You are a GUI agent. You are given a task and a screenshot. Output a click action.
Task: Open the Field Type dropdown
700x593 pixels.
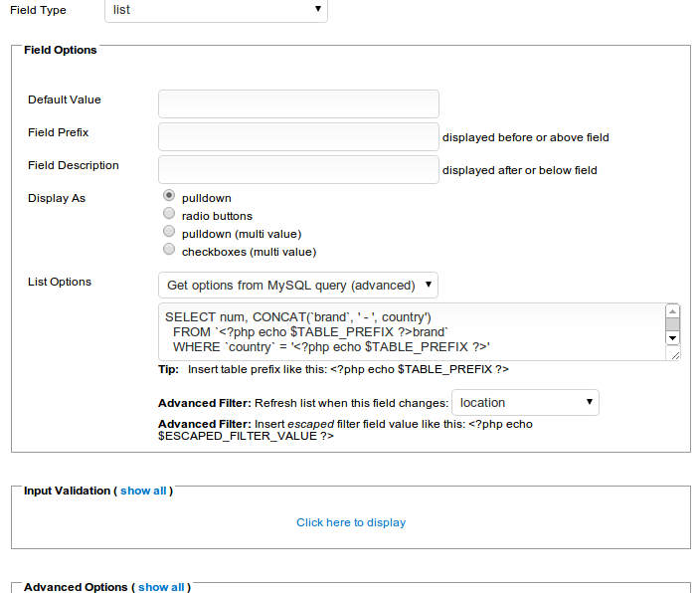(215, 10)
